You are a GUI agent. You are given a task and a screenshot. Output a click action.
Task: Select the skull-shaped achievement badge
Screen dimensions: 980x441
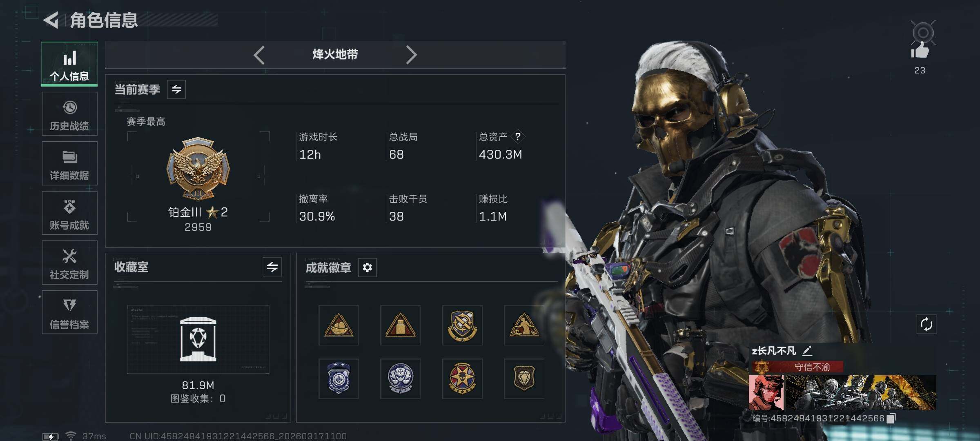click(x=400, y=379)
